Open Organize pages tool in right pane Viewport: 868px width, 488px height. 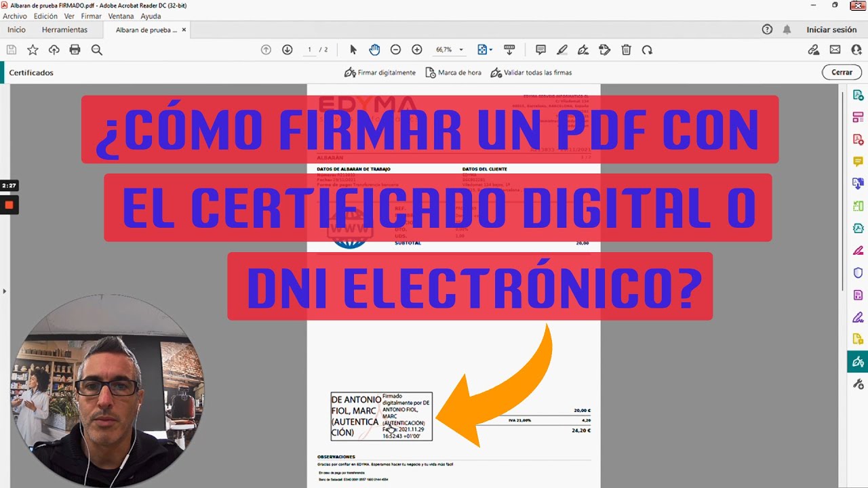tap(858, 117)
